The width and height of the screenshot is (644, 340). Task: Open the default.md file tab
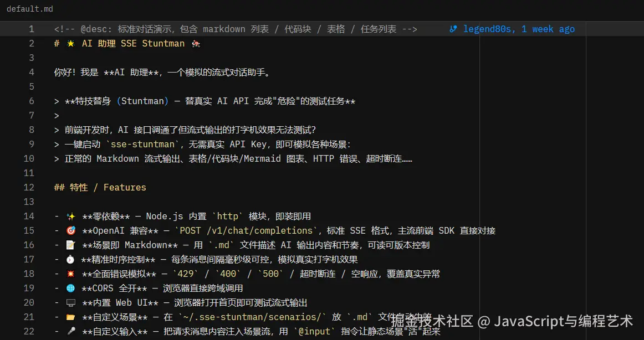pyautogui.click(x=29, y=9)
